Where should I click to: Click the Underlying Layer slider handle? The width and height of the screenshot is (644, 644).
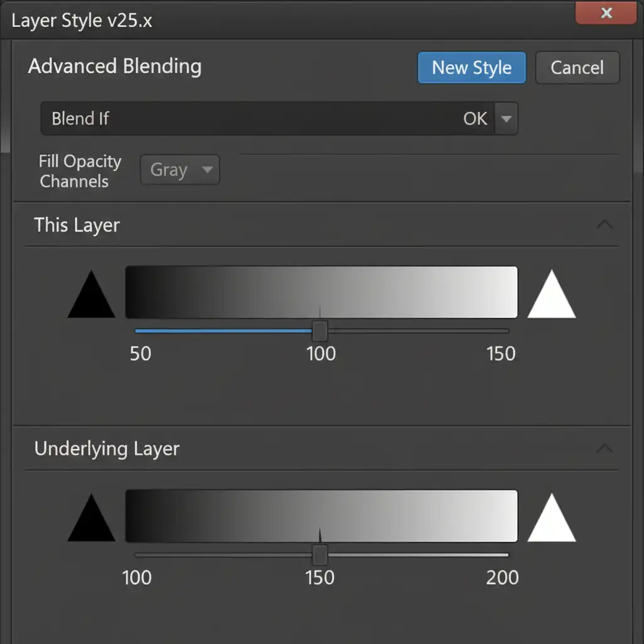pos(320,555)
